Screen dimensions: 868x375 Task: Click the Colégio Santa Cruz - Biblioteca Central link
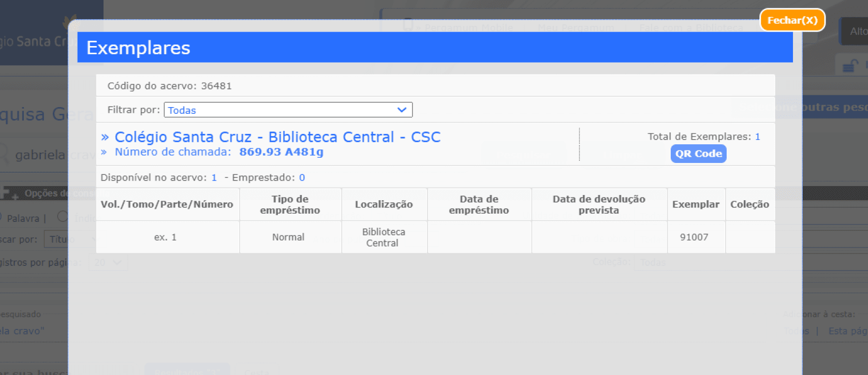pyautogui.click(x=277, y=137)
